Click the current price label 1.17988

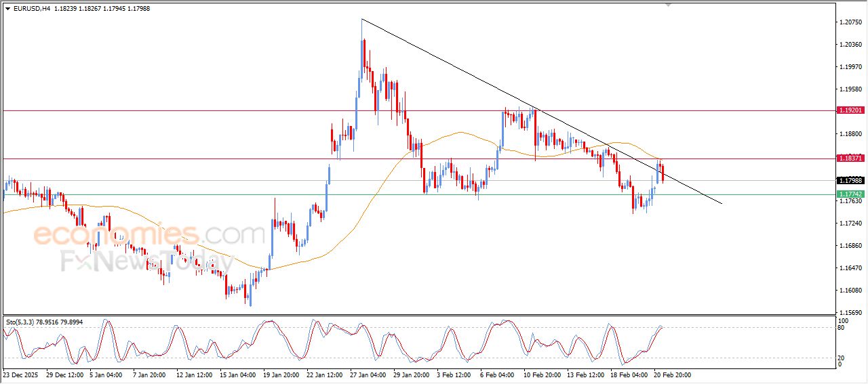pos(850,180)
